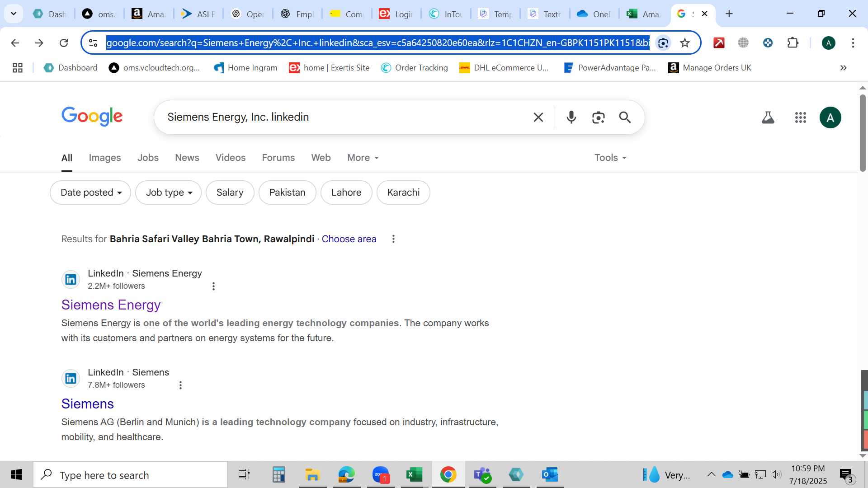Click in the Google search input field

[x=346, y=117]
